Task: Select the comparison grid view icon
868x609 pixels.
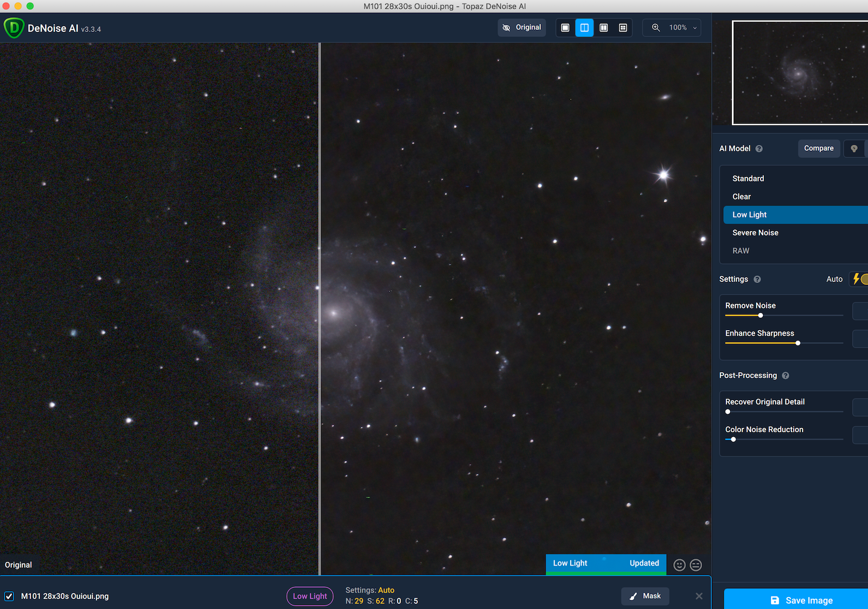Action: tap(623, 28)
